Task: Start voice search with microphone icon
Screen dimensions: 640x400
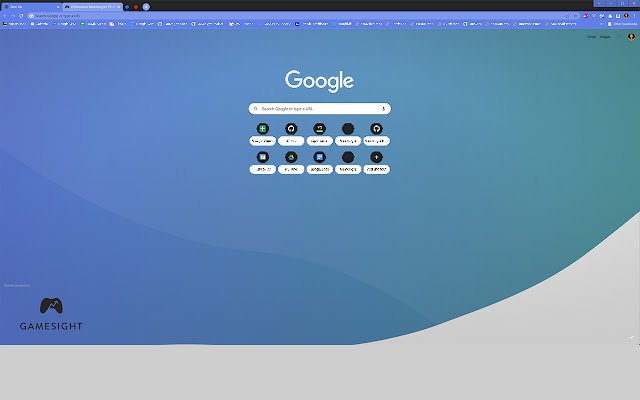Action: (x=383, y=109)
